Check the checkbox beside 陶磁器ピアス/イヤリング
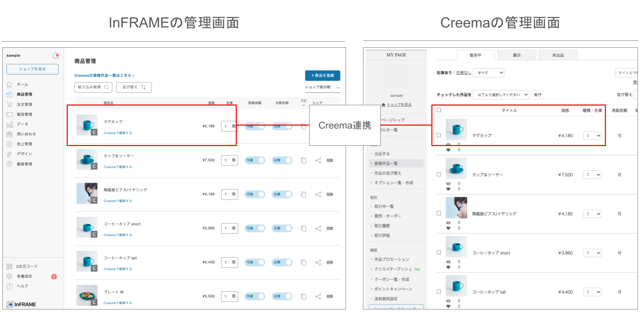The width and height of the screenshot is (644, 321). [x=439, y=213]
